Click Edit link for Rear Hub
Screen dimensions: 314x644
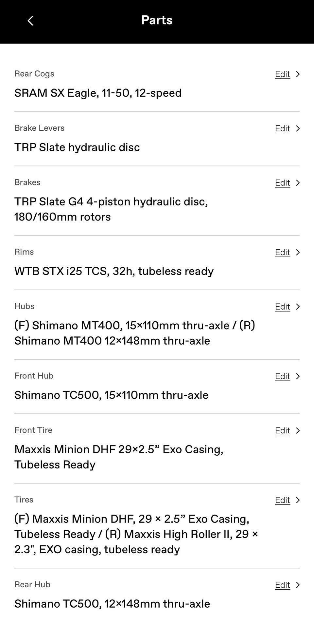282,585
